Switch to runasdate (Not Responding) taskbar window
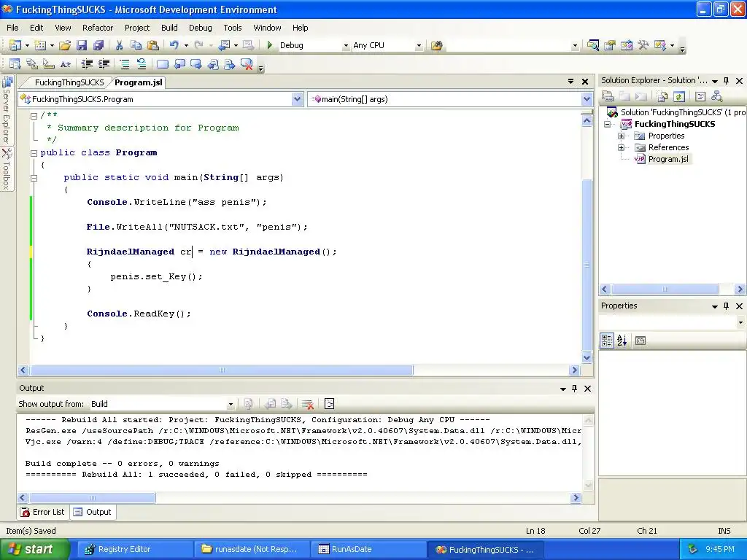This screenshot has height=560, width=747. click(x=252, y=549)
